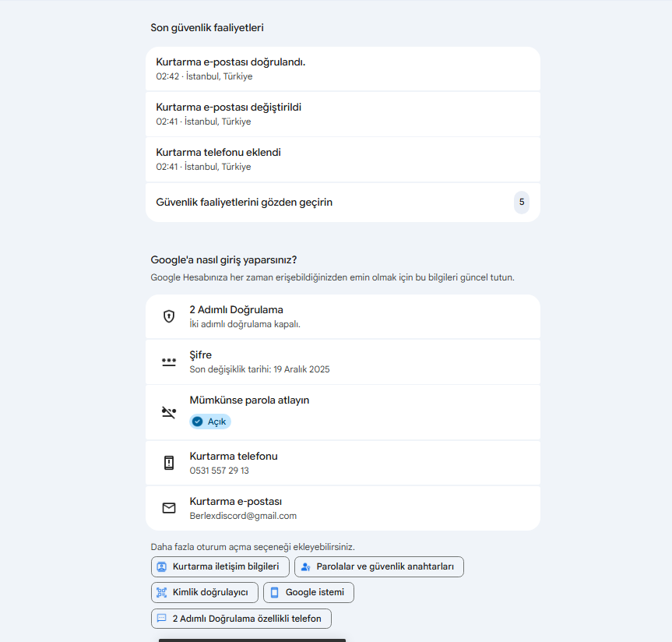Open Kurtarma e-postası doğrulandı activity
The height and width of the screenshot is (642, 672).
343,69
